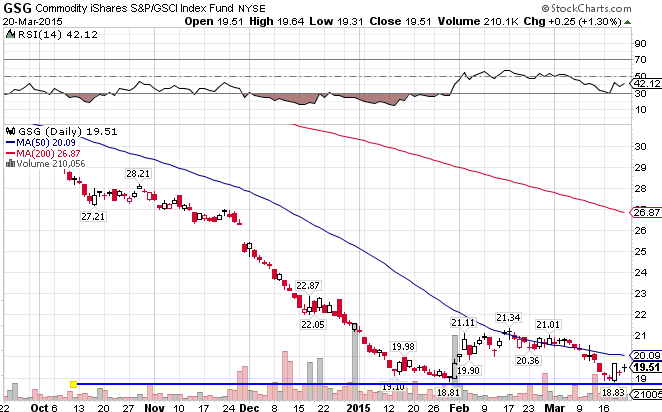Click the 19.10 price label
The height and width of the screenshot is (412, 662).
393,387
